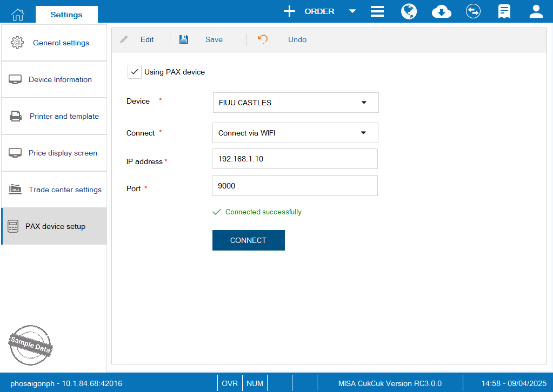This screenshot has width=553, height=392.
Task: Click the printer icon in sidebar
Action: tap(15, 116)
